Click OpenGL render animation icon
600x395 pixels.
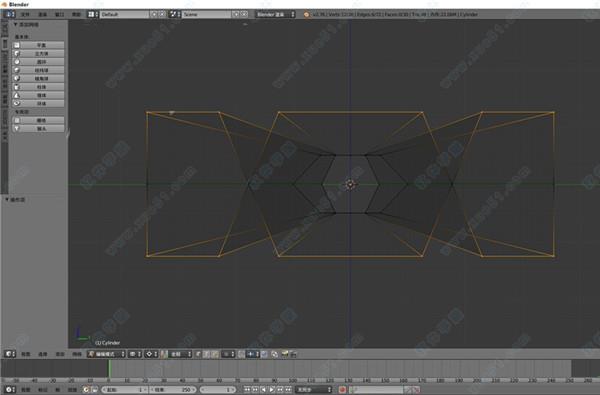point(293,354)
